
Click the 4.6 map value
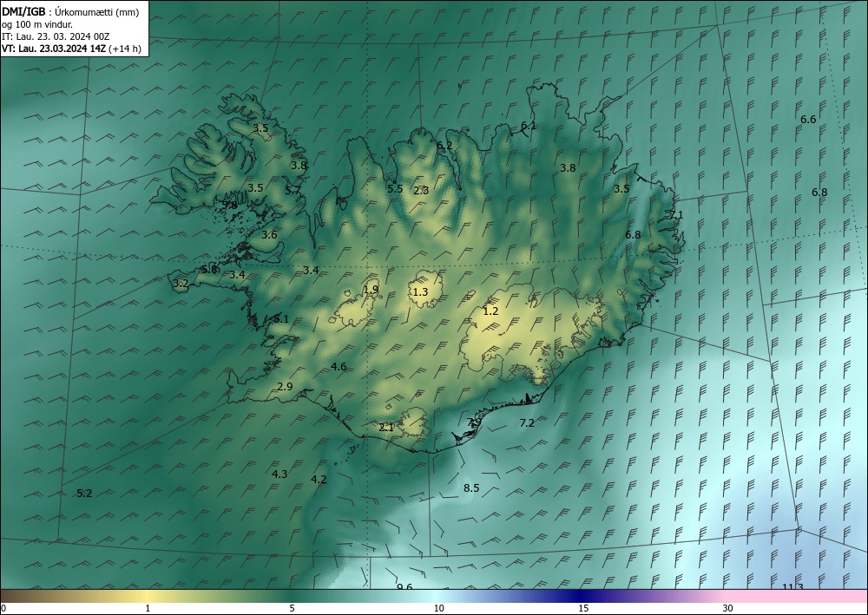(x=339, y=367)
